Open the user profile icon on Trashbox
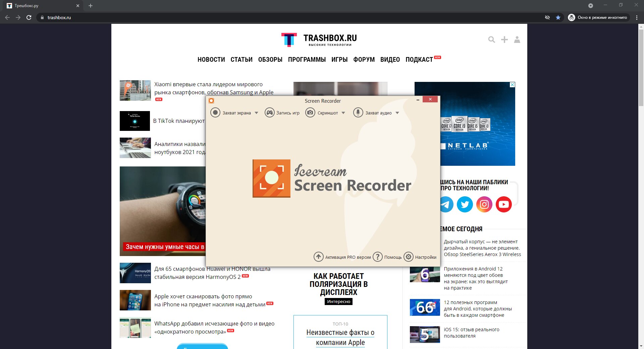Viewport: 644px width, 349px height. click(x=517, y=40)
